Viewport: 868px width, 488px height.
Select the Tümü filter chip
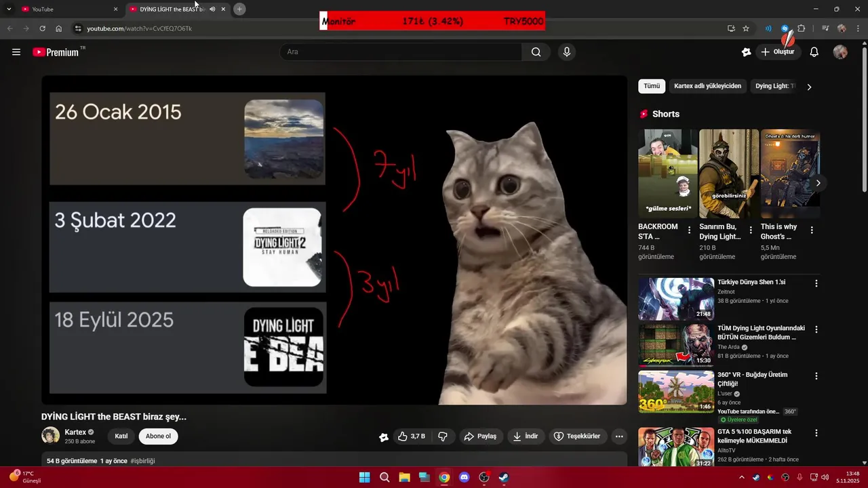coord(652,86)
